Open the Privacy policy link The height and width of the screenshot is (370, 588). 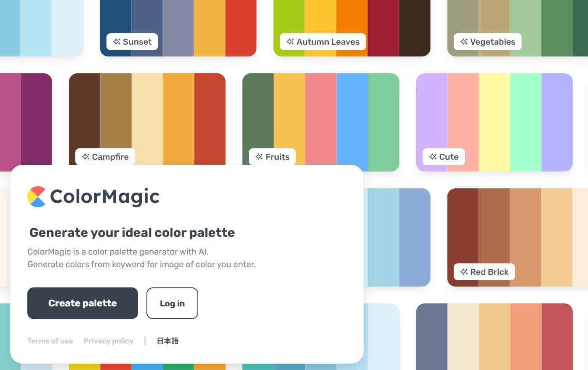click(x=108, y=341)
